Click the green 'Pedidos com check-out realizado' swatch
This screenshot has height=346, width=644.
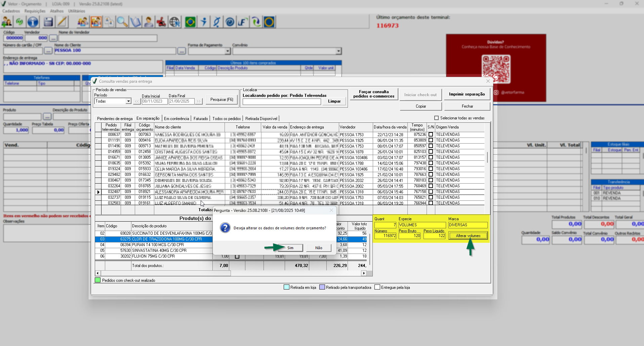98,280
